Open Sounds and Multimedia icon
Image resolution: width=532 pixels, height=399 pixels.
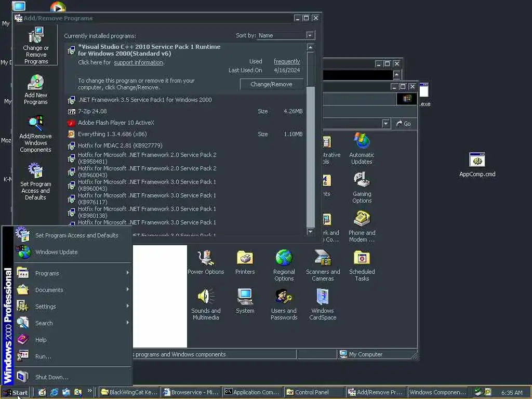click(206, 304)
